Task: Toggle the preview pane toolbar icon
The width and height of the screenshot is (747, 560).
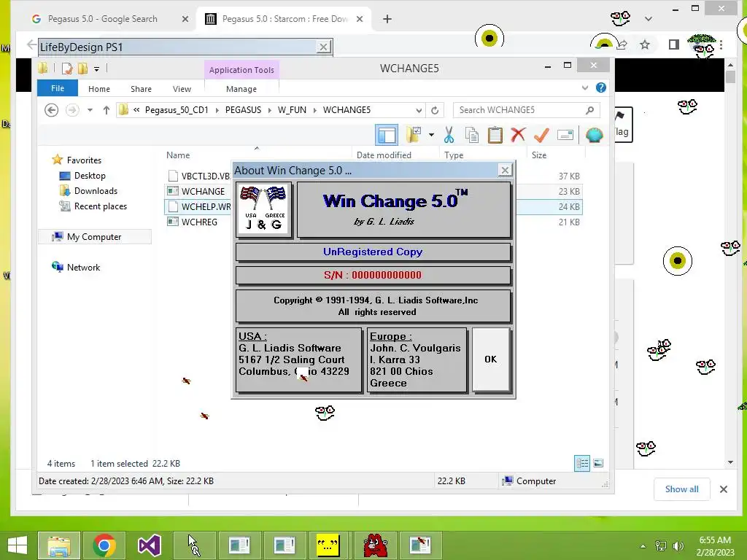Action: point(387,135)
